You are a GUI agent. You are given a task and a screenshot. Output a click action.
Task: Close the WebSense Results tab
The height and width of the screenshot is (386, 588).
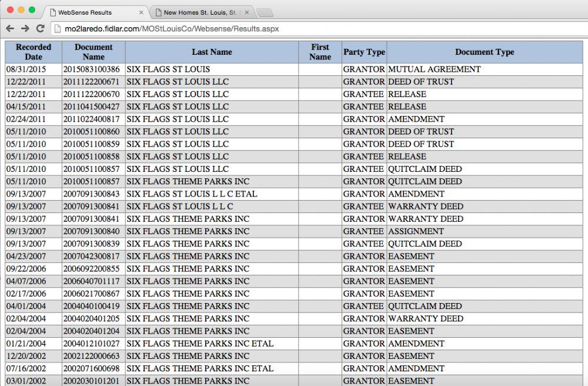(141, 12)
